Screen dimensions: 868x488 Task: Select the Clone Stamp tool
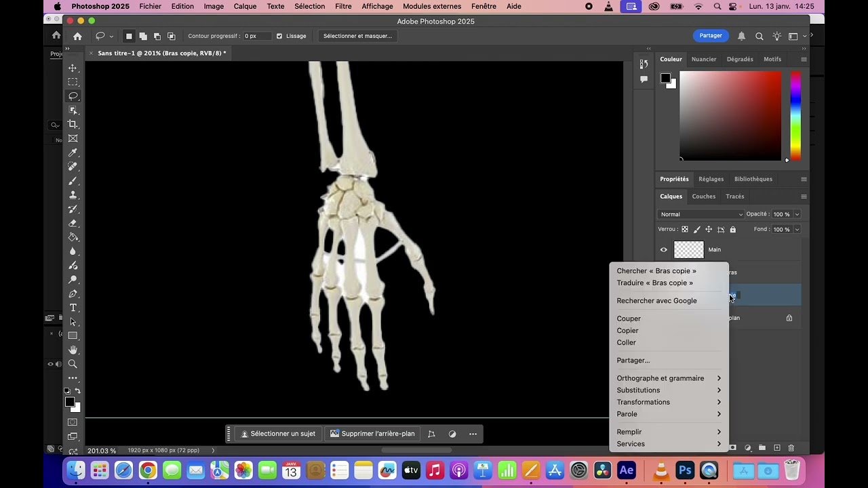pos(73,195)
